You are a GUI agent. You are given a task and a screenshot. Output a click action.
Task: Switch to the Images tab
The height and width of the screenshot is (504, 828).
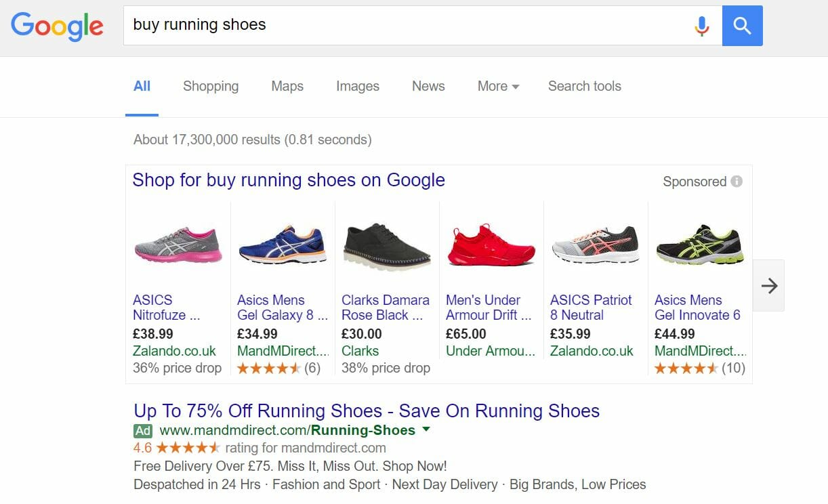pyautogui.click(x=358, y=86)
